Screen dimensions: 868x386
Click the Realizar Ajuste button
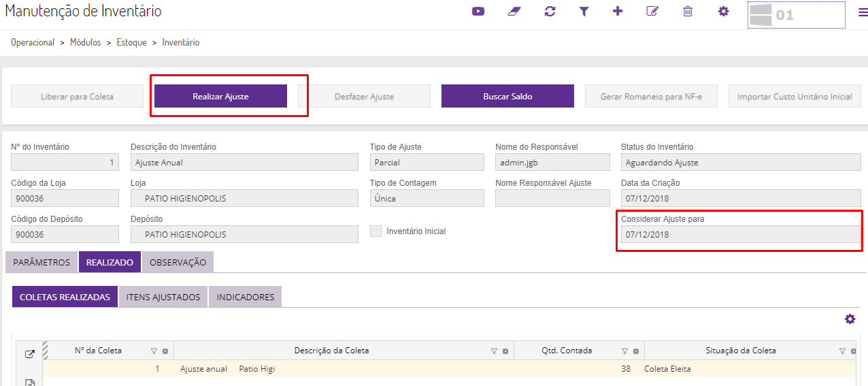220,97
